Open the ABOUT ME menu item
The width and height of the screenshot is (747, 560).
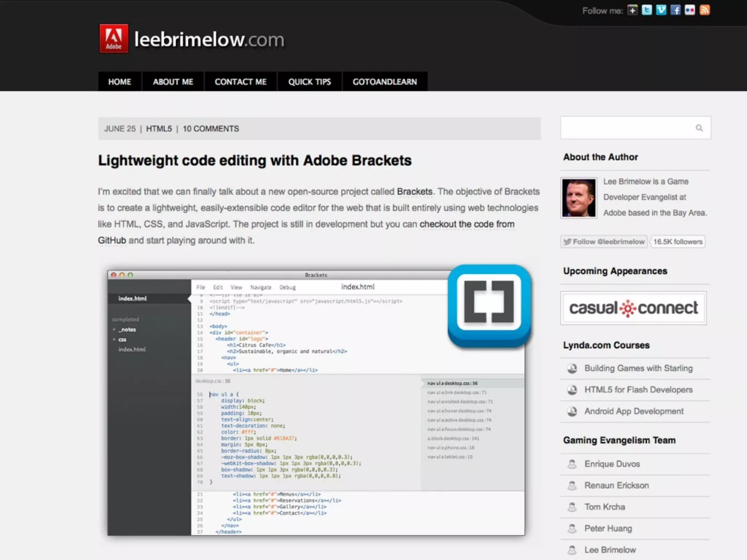click(x=173, y=82)
